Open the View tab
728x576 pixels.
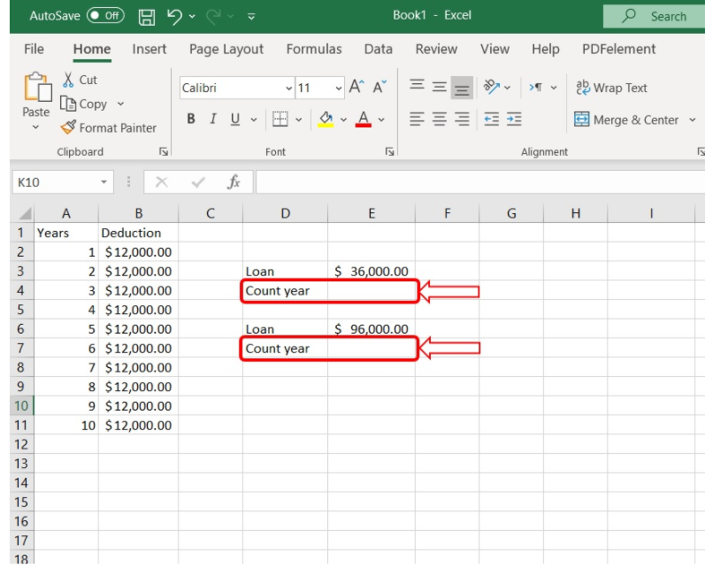click(494, 49)
